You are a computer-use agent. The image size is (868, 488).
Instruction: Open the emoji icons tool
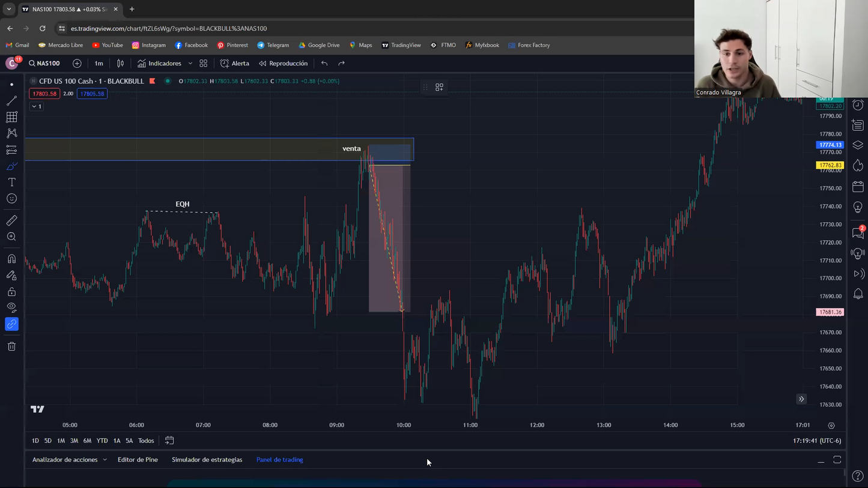tap(11, 199)
